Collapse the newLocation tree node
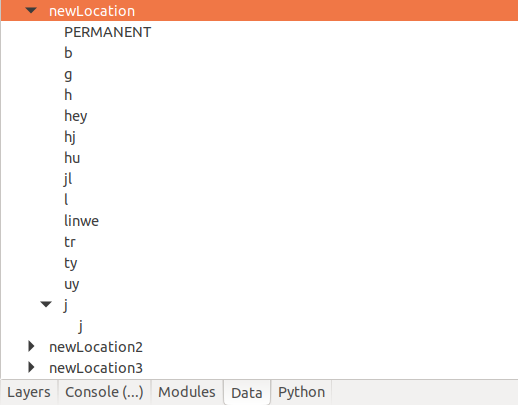 pyautogui.click(x=31, y=11)
